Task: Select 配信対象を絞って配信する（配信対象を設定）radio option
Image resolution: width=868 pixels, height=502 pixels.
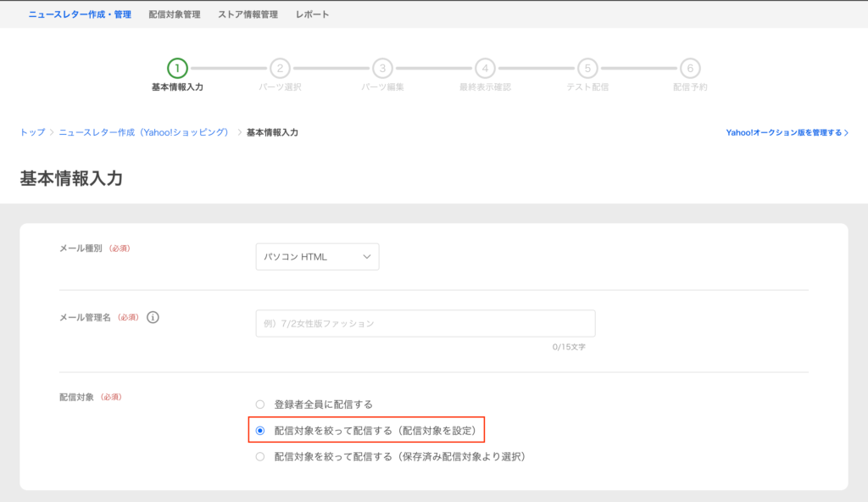Action: (260, 431)
